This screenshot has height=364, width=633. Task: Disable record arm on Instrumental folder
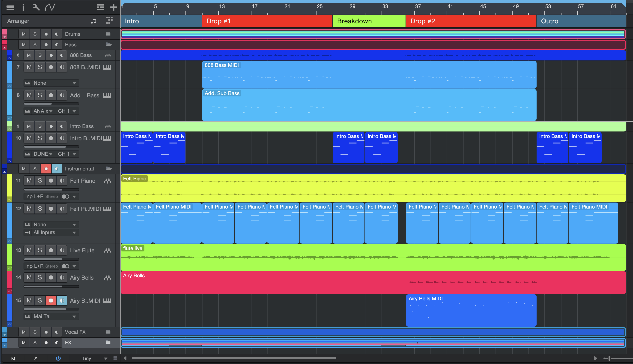(x=46, y=169)
